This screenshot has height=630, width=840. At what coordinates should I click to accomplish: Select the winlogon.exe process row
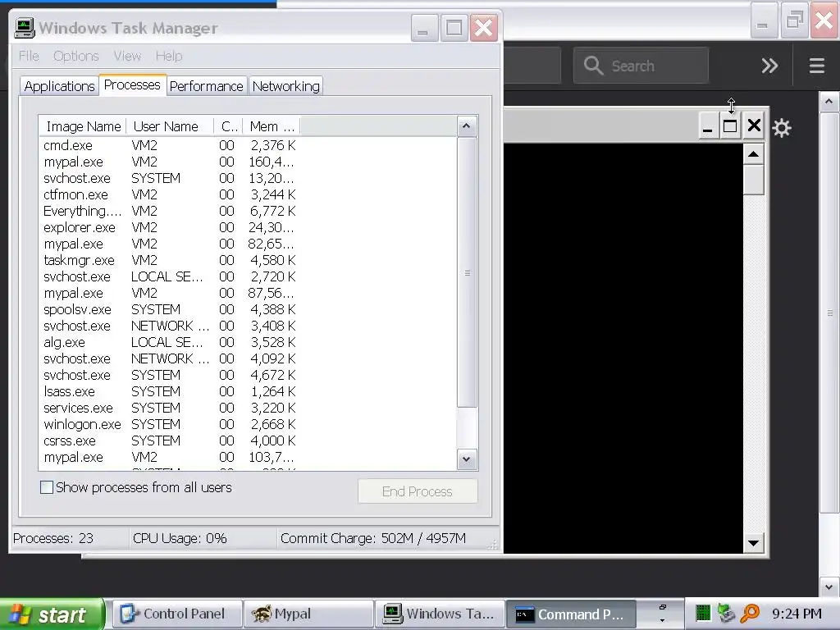coord(170,424)
